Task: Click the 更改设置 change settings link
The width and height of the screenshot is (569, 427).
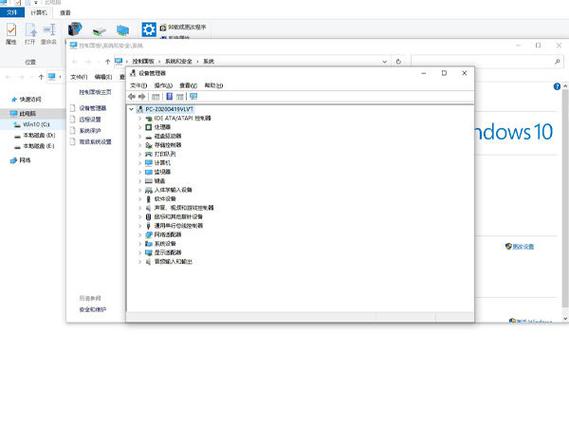Action: click(x=523, y=247)
